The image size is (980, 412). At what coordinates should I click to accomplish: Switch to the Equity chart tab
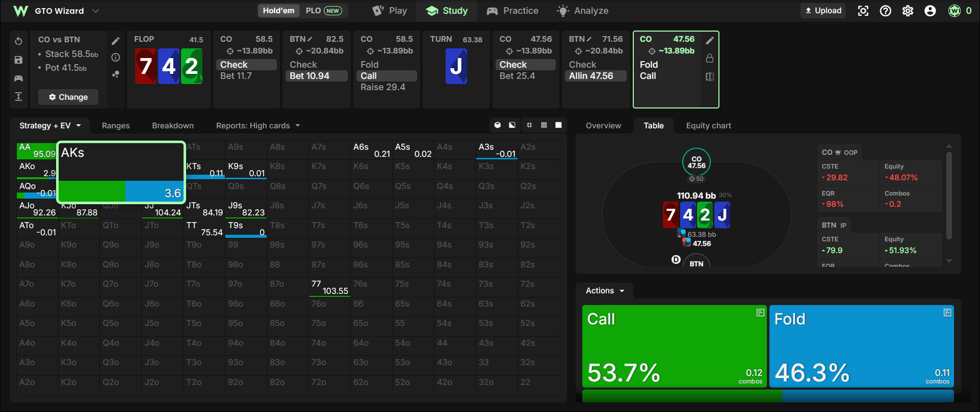pyautogui.click(x=708, y=126)
